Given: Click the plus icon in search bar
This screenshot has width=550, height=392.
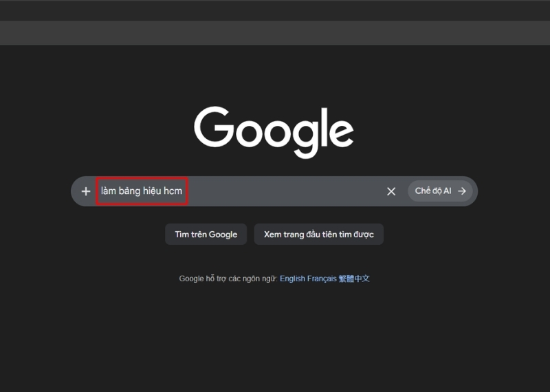Looking at the screenshot, I should click(86, 191).
